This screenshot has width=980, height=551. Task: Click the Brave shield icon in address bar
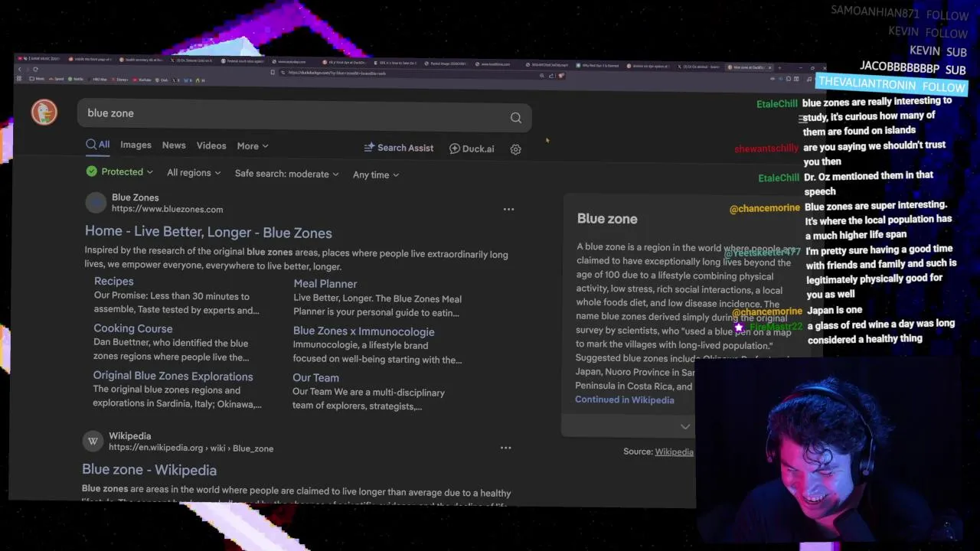561,76
